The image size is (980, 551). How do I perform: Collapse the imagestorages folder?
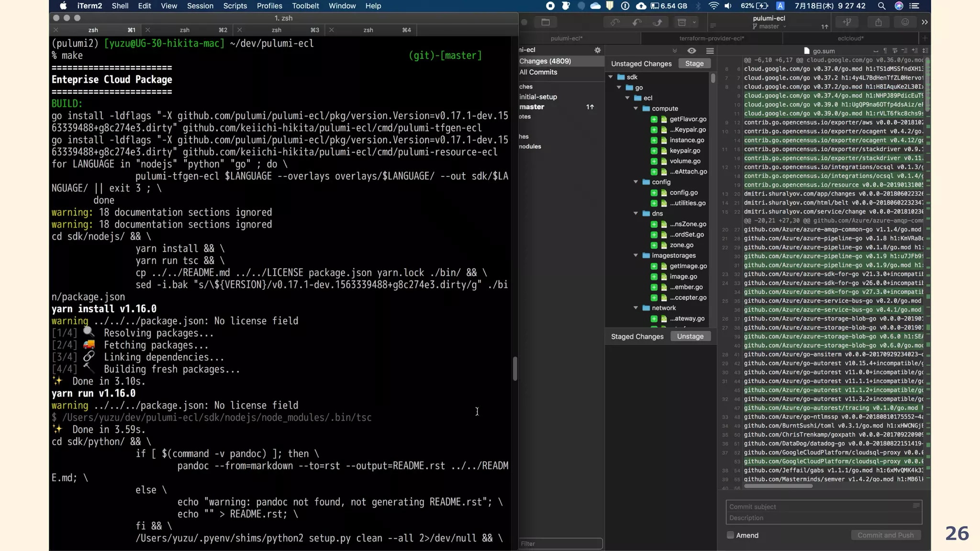636,255
